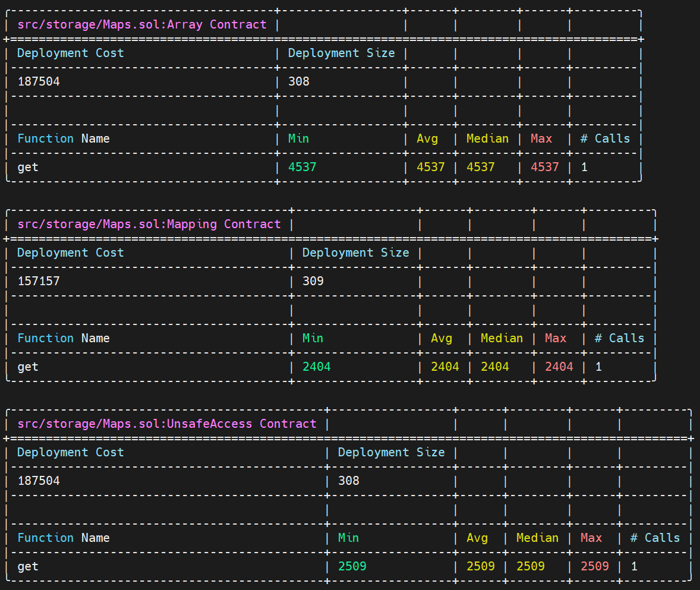
Task: Select the Mapping Median value 2404
Action: [495, 367]
